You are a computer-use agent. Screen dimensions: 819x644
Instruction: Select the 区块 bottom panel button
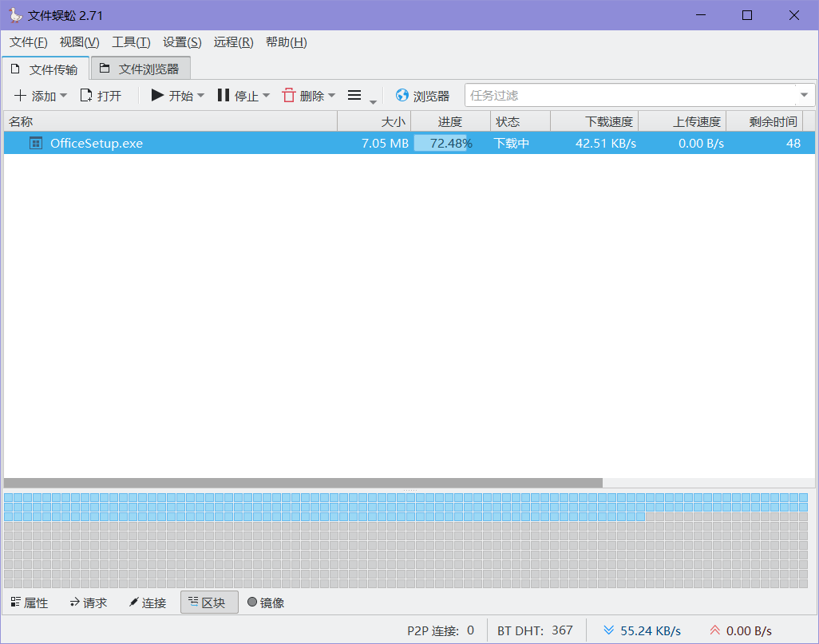click(209, 603)
